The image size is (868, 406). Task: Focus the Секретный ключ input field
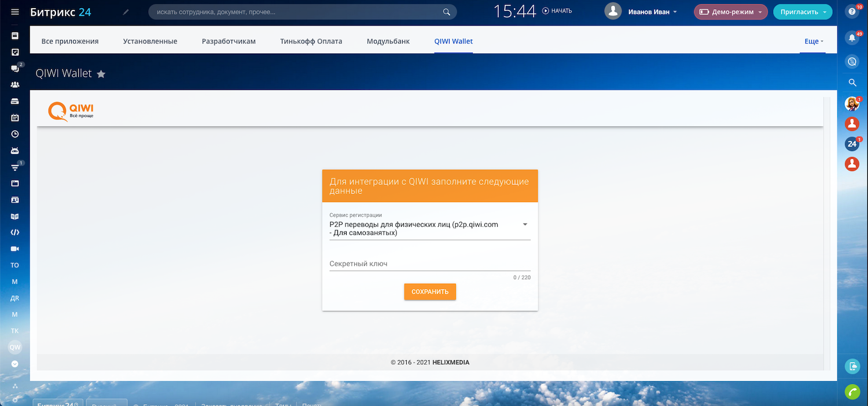[429, 264]
